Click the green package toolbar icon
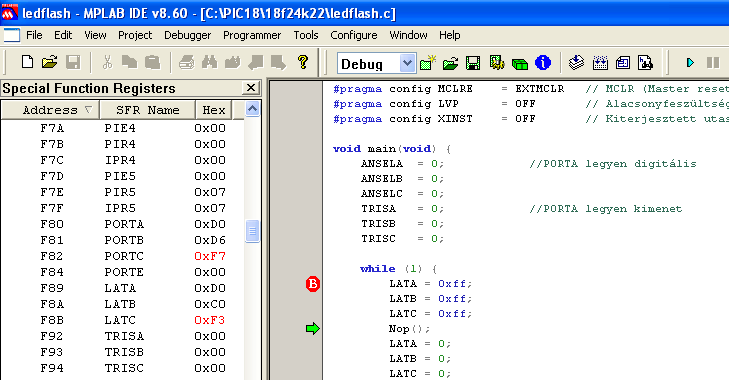 pos(520,63)
